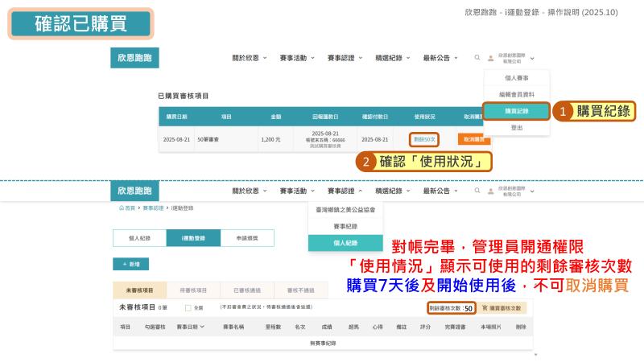The image size is (644, 362).
Task: Click the 剩餘50次 usage status link
Action: (424, 139)
